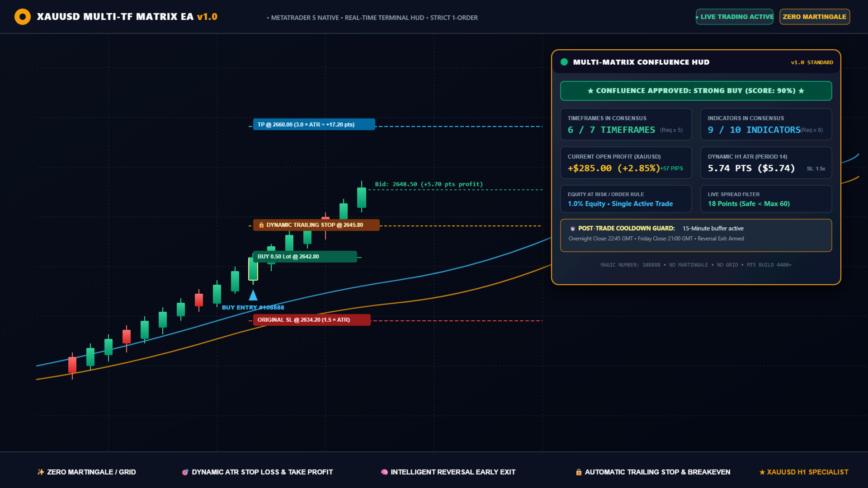Select the Original SL @ 2634.20 label

click(312, 320)
